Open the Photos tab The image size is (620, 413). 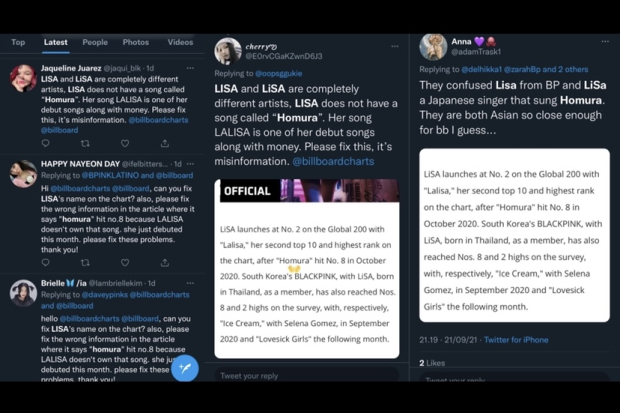coord(136,43)
